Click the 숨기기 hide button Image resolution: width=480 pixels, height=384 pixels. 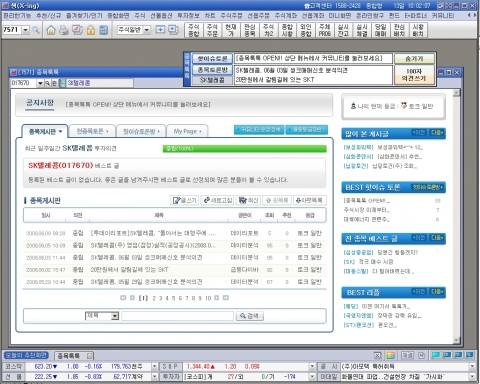pyautogui.click(x=414, y=59)
